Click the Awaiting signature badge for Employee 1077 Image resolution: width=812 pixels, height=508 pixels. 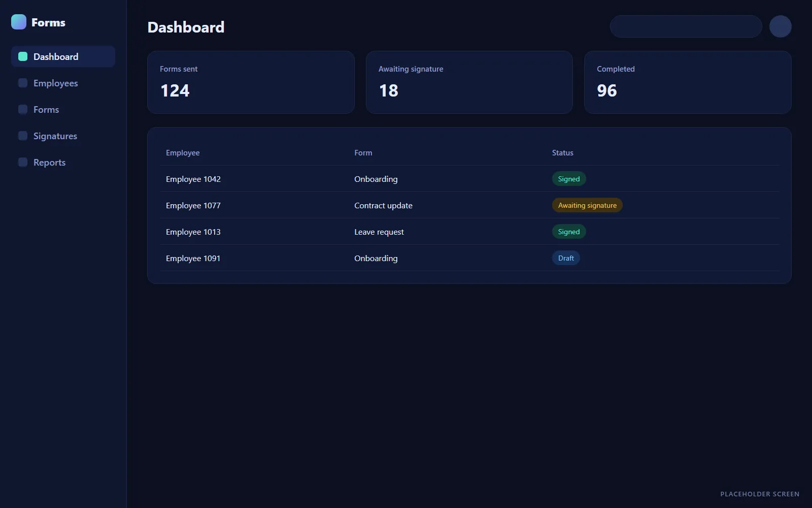pyautogui.click(x=587, y=205)
